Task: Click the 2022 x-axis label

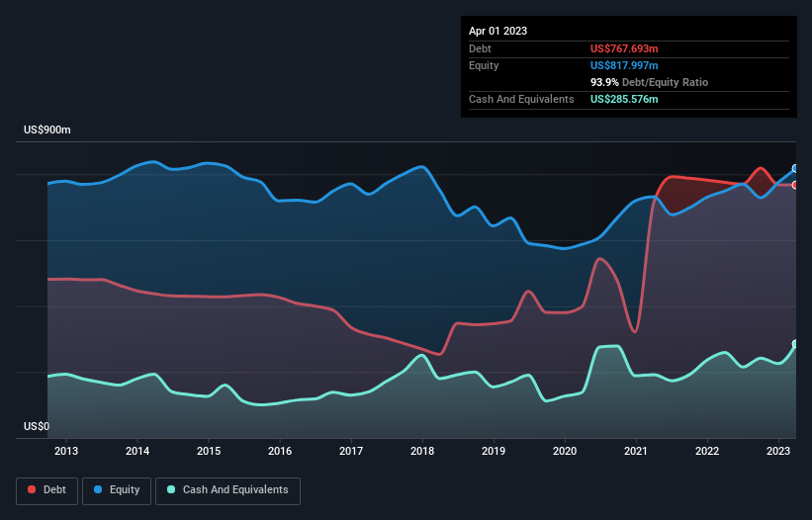Action: click(707, 451)
